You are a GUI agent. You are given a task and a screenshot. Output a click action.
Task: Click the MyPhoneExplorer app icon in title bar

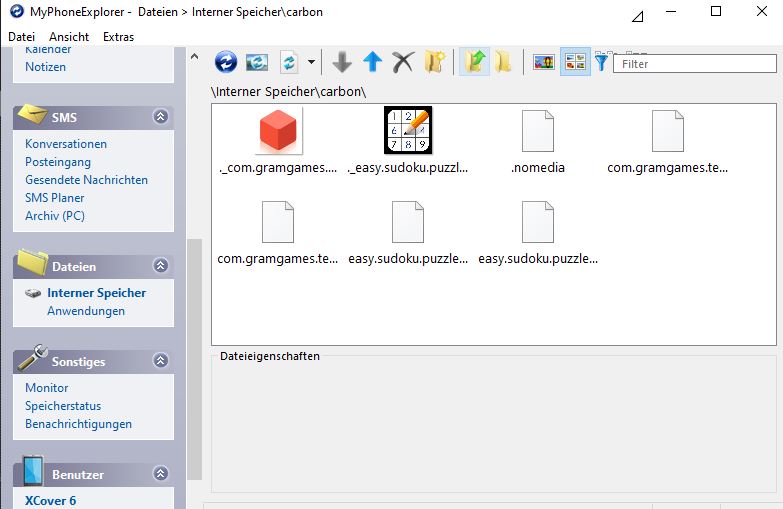click(16, 11)
